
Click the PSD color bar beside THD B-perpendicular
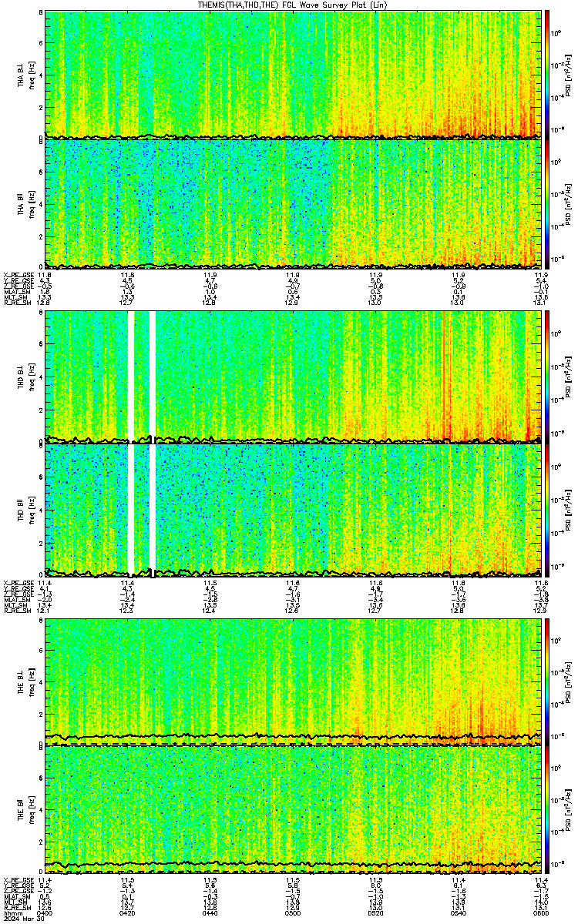pos(547,377)
